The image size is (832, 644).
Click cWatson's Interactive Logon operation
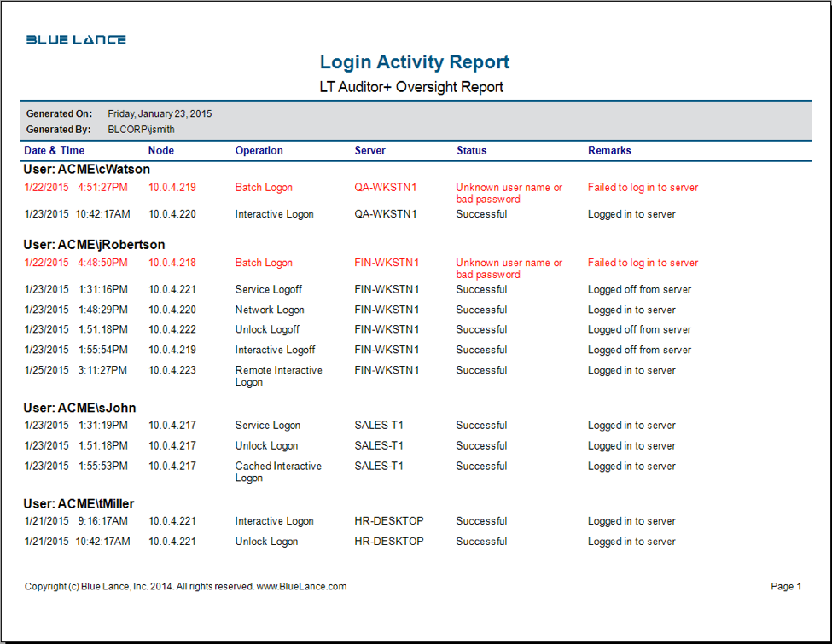click(x=274, y=214)
